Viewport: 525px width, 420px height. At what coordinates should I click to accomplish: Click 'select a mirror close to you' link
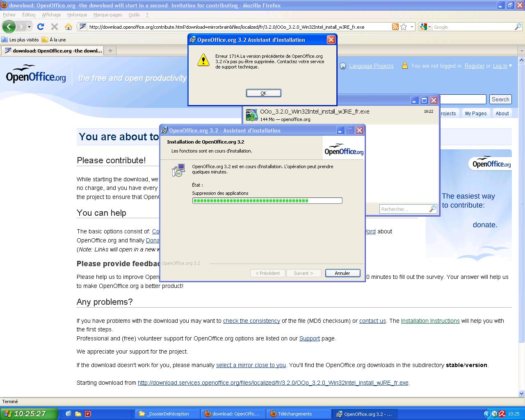click(251, 365)
